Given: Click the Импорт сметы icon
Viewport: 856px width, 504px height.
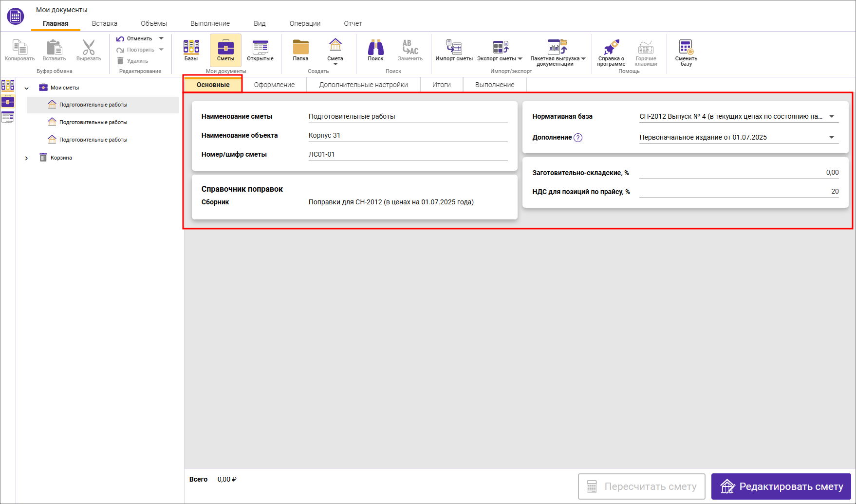Looking at the screenshot, I should pyautogui.click(x=454, y=50).
